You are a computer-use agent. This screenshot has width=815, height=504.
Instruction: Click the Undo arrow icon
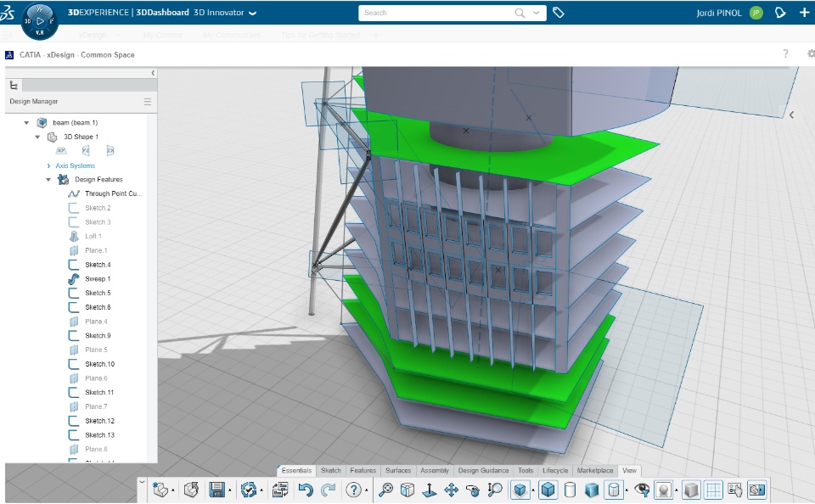click(306, 490)
